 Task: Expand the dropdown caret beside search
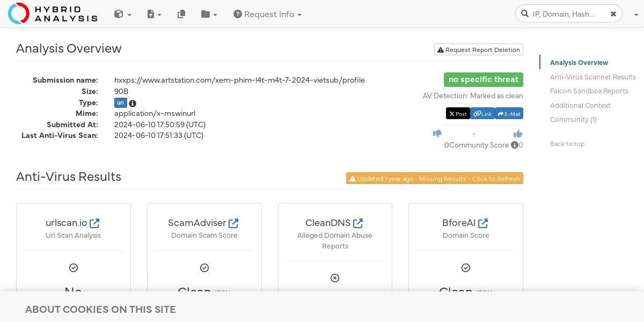click(x=636, y=14)
